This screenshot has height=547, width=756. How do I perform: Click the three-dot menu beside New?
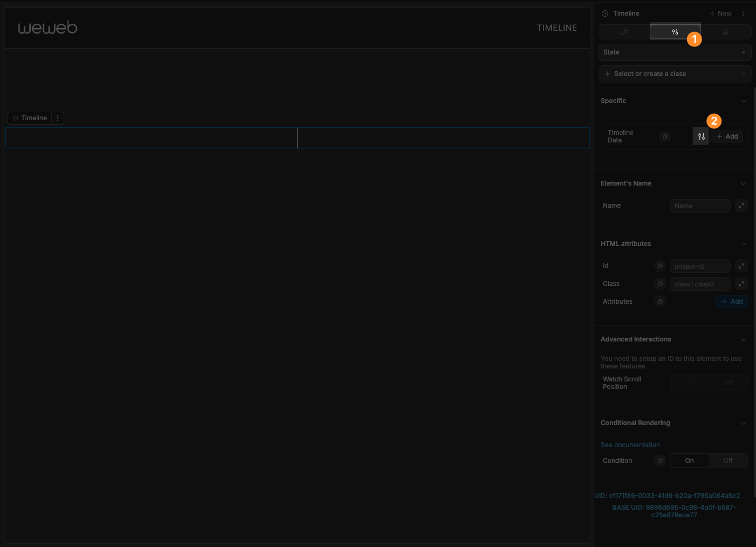[743, 13]
